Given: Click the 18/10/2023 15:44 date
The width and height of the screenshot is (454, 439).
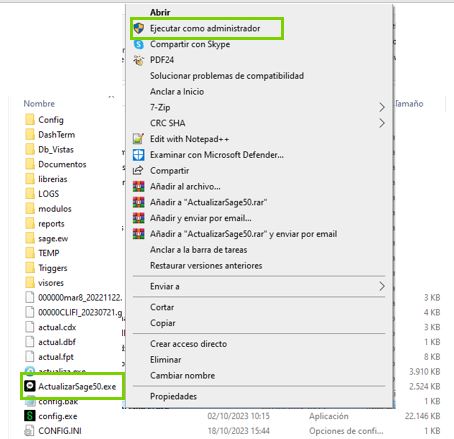Looking at the screenshot, I should point(238,431).
